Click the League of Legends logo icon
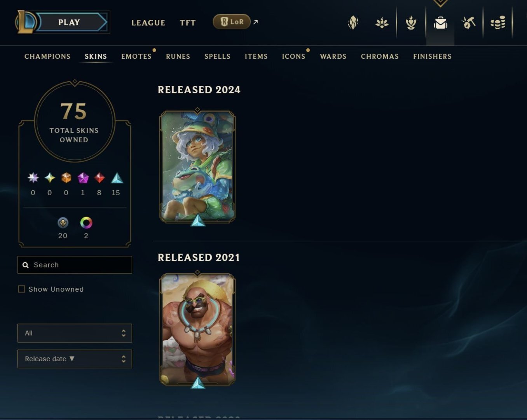This screenshot has height=420, width=527. [26, 22]
